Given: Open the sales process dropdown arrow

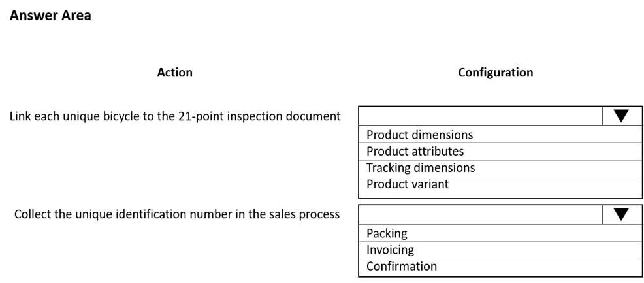Looking at the screenshot, I should (621, 214).
